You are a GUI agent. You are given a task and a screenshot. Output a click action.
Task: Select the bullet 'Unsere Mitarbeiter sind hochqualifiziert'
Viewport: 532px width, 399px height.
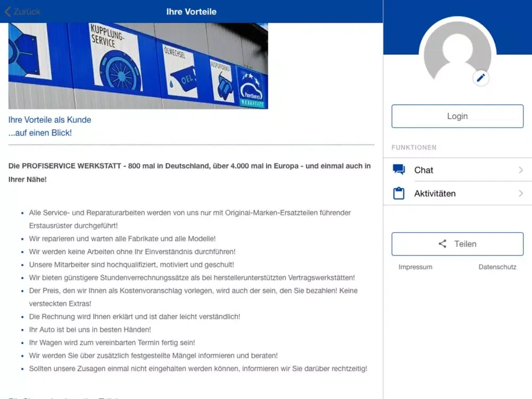(131, 264)
